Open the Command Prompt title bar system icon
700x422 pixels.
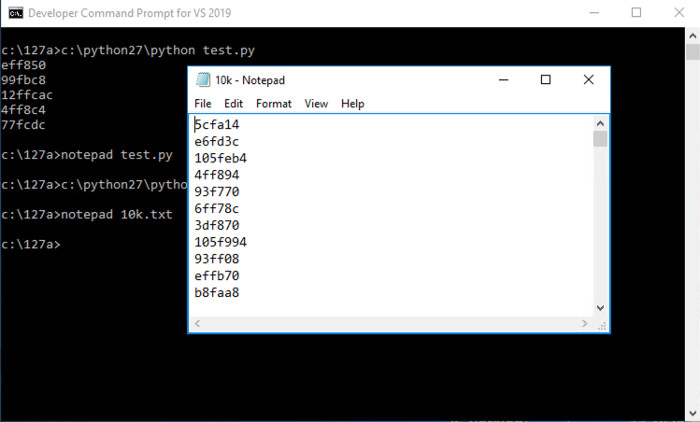tap(13, 13)
